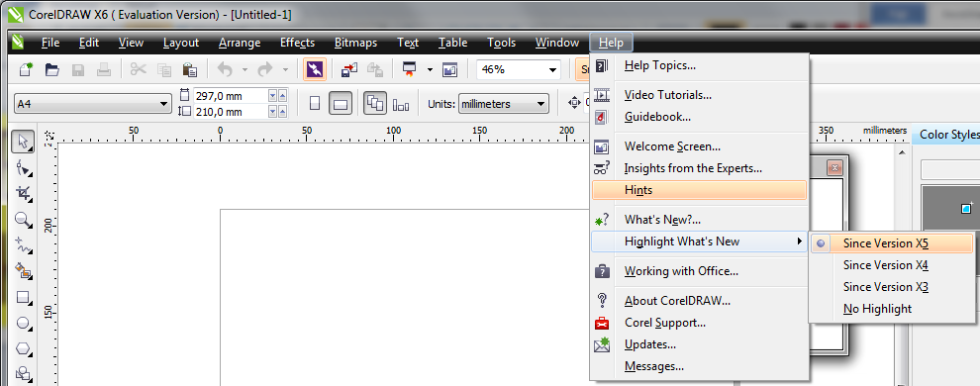Click the light blue Color Styles swatch
The image size is (980, 386).
pyautogui.click(x=966, y=208)
